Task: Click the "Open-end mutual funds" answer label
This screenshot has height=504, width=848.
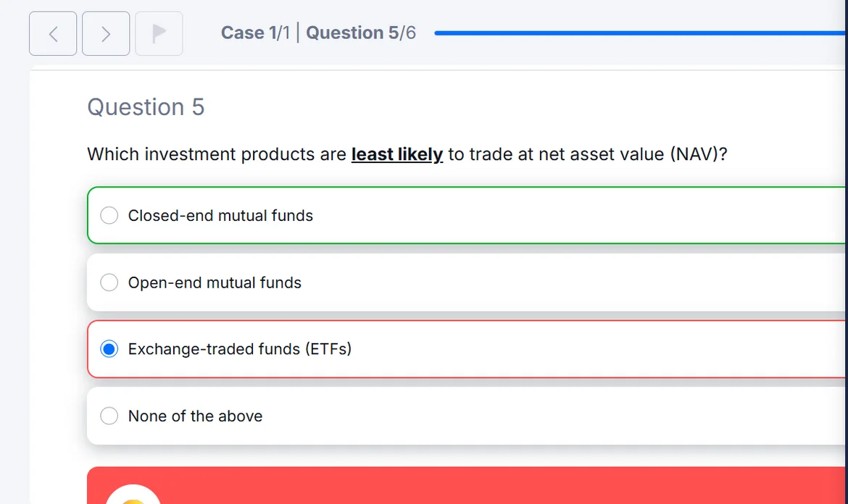Action: point(215,282)
